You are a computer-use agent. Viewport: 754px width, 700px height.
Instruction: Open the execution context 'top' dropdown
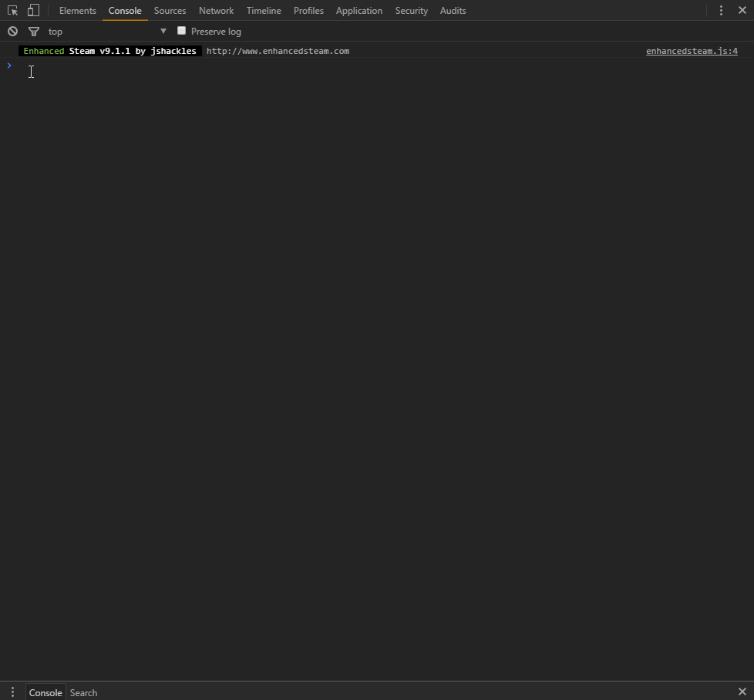point(107,32)
